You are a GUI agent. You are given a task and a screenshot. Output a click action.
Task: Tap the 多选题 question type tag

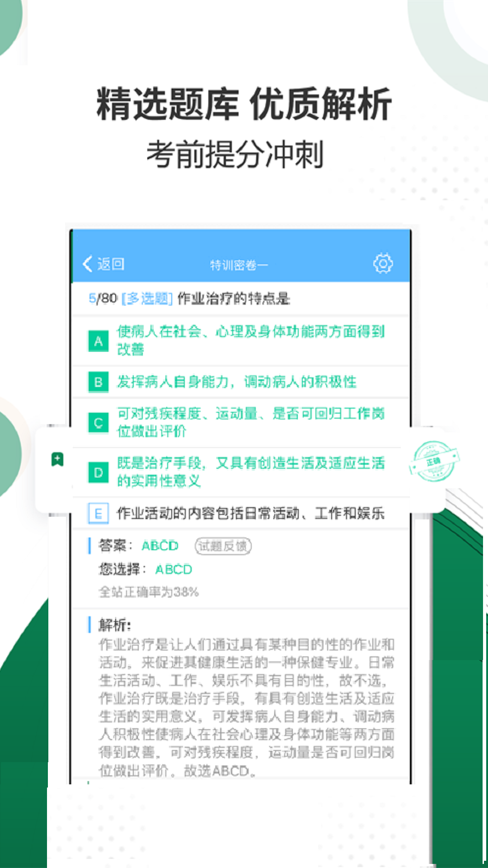pos(147,298)
